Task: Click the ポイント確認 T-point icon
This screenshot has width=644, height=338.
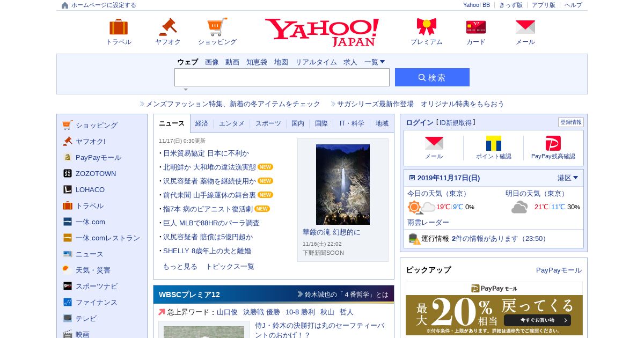Action: pos(494,143)
